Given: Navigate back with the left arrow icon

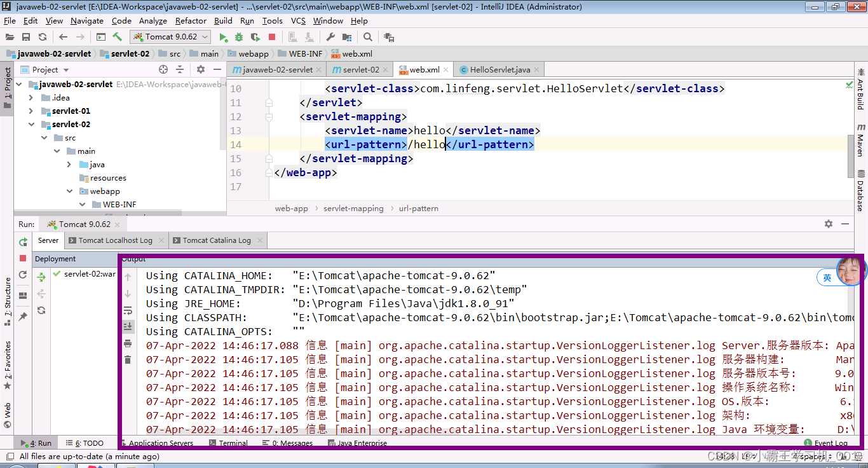Looking at the screenshot, I should (x=63, y=37).
